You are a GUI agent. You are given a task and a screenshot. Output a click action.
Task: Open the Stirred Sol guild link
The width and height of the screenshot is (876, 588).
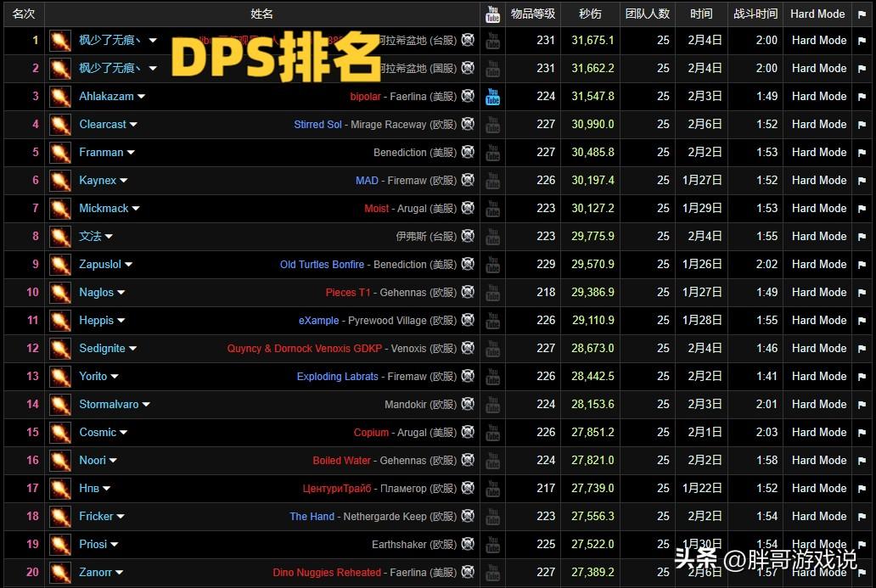point(317,125)
